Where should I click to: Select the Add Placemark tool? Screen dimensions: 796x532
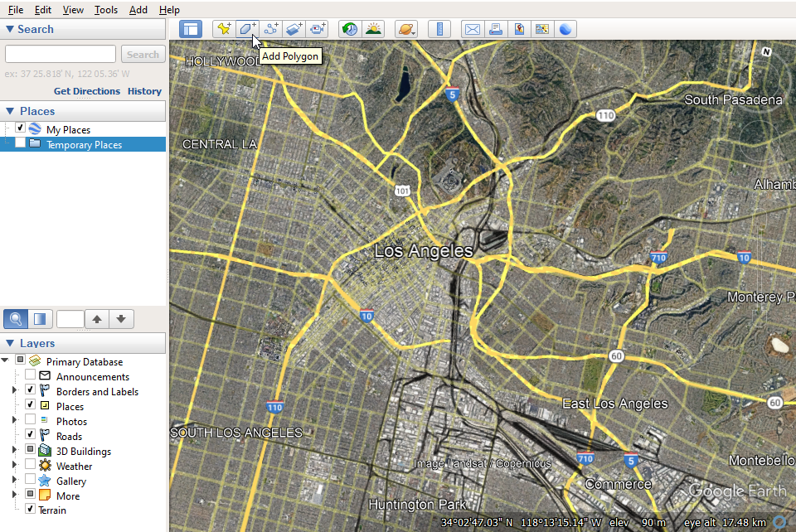pos(224,29)
